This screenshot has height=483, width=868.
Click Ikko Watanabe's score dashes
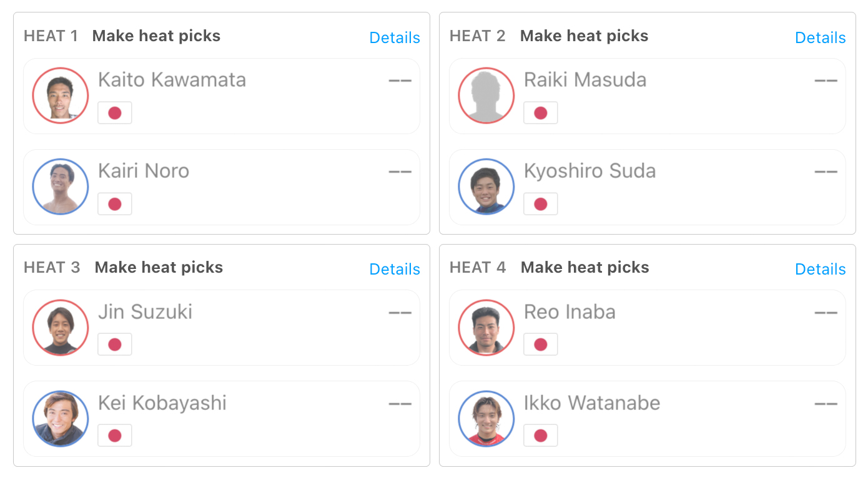click(826, 404)
